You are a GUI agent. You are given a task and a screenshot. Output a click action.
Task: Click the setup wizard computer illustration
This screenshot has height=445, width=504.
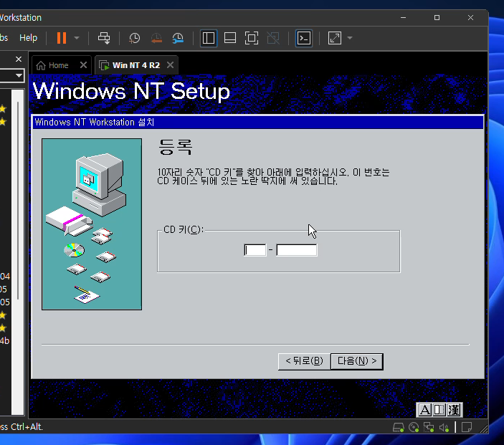point(92,224)
